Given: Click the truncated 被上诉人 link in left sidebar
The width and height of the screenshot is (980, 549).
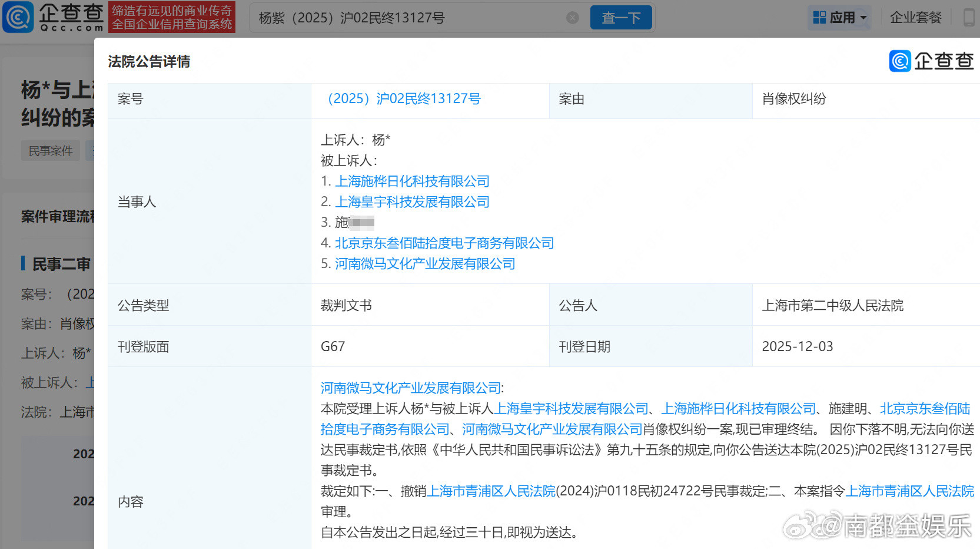Looking at the screenshot, I should click(91, 383).
